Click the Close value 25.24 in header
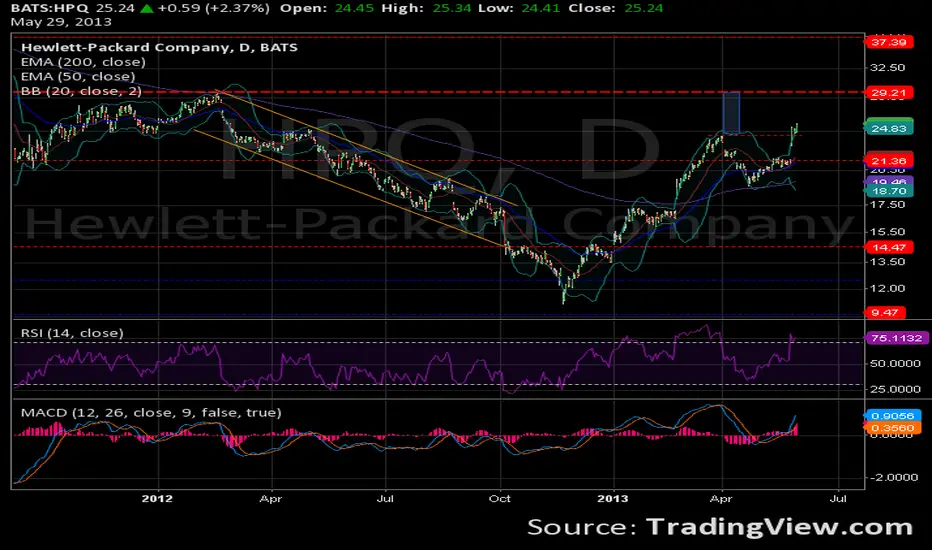Image resolution: width=932 pixels, height=550 pixels. (644, 8)
